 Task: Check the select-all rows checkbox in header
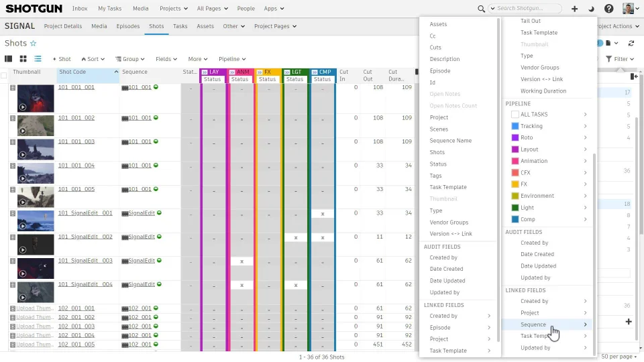[3, 76]
